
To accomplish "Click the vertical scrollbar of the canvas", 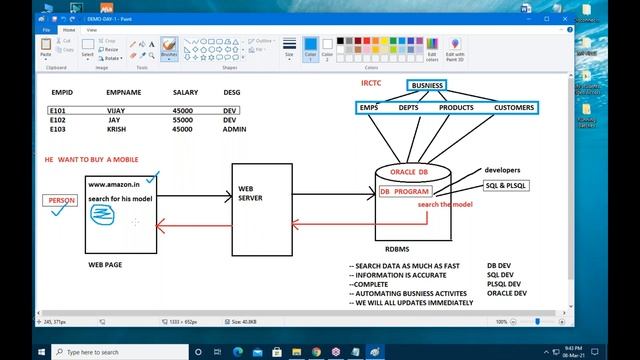I will point(571,178).
